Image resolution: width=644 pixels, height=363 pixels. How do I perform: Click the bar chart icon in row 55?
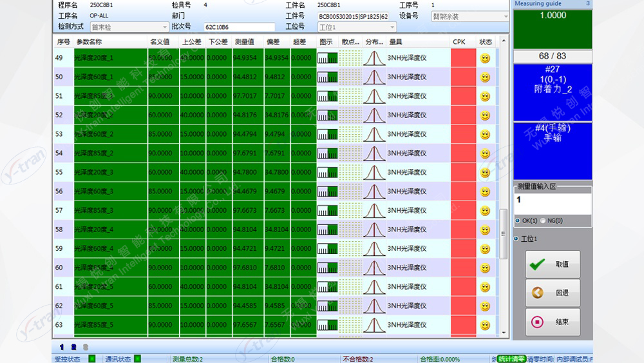coord(327,173)
